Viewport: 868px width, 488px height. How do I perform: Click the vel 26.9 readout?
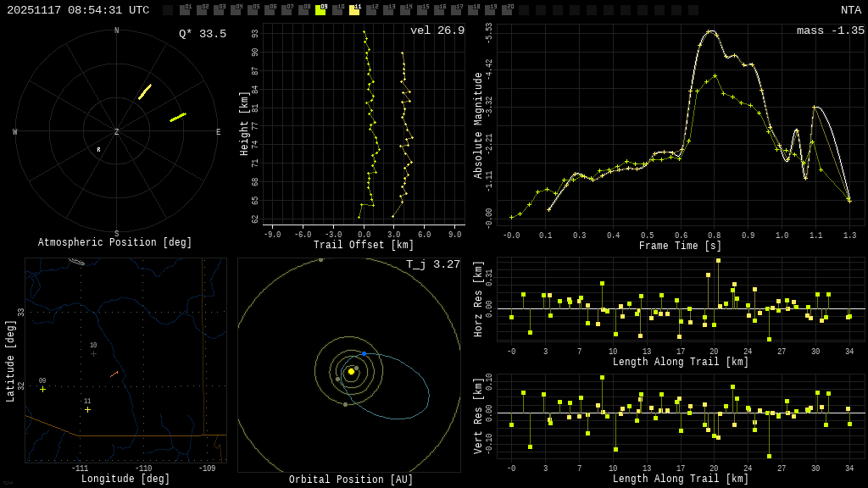tap(437, 30)
